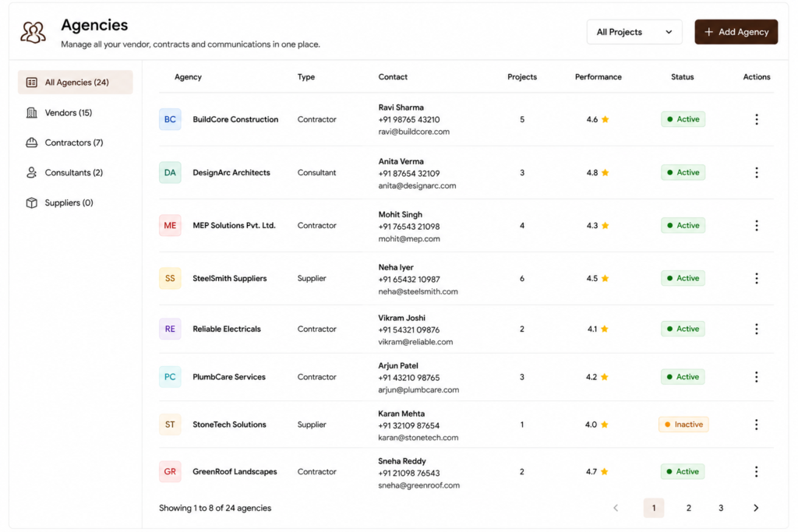Click the Status column header
Screen dimensions: 798x532
click(x=682, y=77)
